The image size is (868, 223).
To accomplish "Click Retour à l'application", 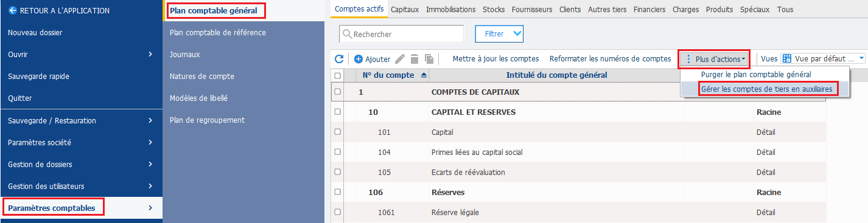I will pos(65,10).
